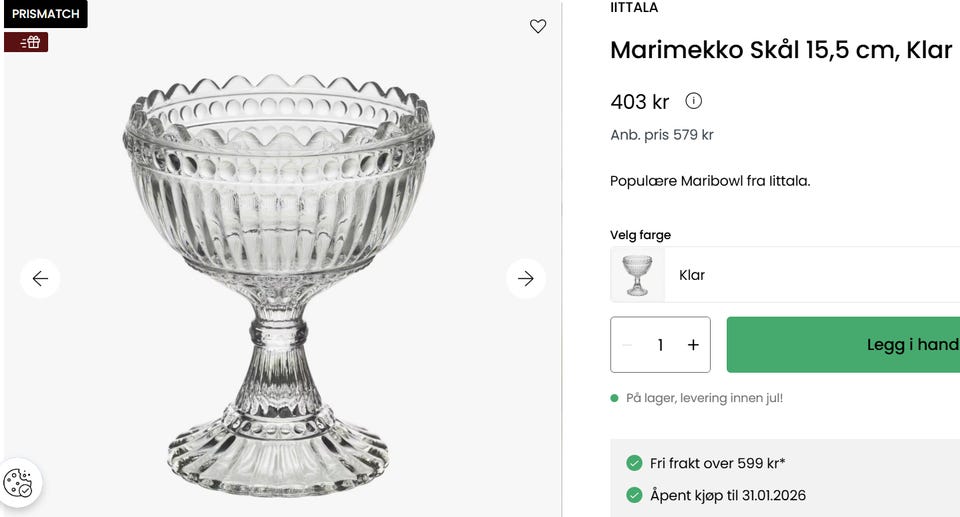Screen dimensions: 960x517
Task: Select the Klar color thumbnail
Action: (x=637, y=275)
